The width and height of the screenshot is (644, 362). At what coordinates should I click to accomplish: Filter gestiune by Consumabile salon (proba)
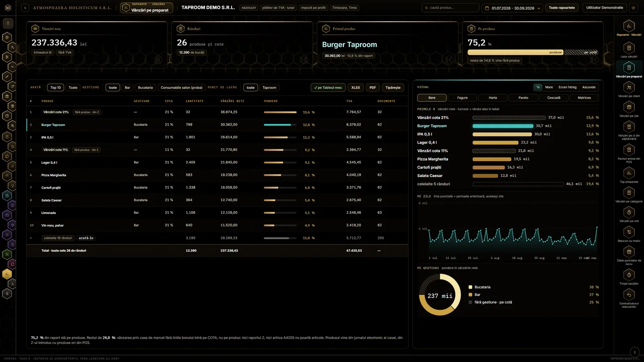(x=182, y=88)
